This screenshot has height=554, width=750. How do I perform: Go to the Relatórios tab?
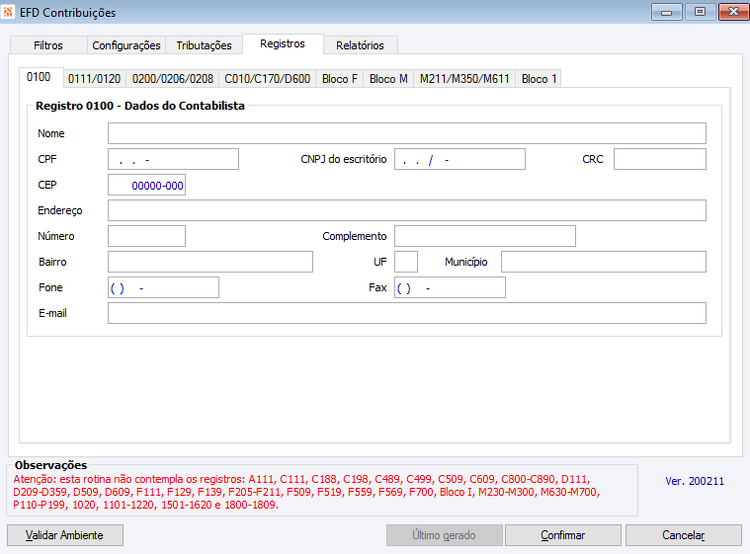tap(360, 45)
